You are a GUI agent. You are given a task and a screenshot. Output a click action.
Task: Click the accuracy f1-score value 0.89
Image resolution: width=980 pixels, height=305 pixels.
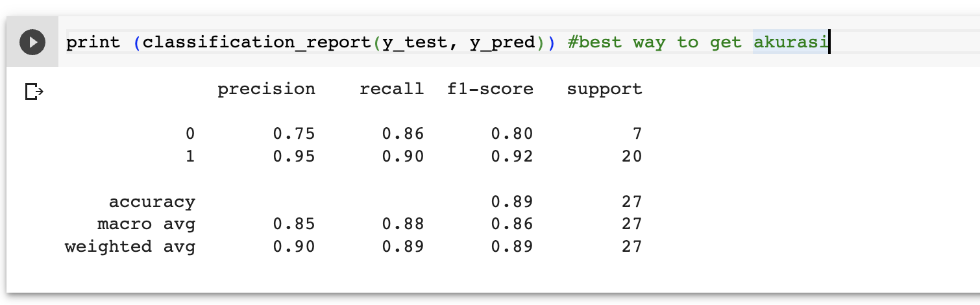[x=512, y=202]
